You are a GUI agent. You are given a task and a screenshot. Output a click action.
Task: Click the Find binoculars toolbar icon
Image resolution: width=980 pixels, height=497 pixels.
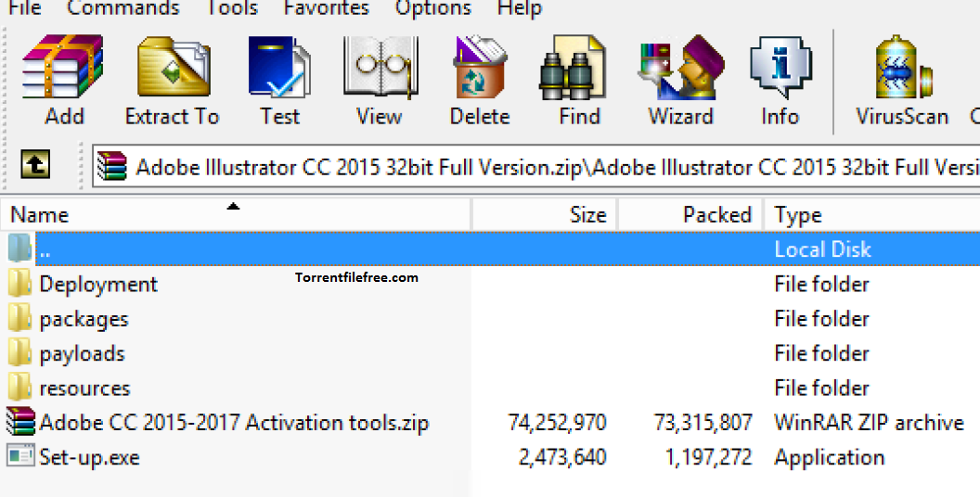click(572, 67)
